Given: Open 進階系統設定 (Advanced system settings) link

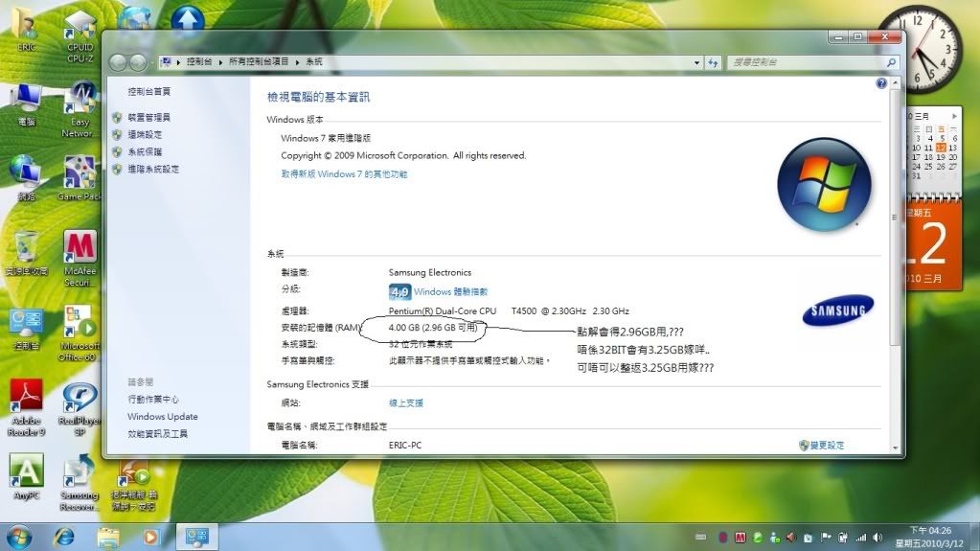Looking at the screenshot, I should point(153,169).
